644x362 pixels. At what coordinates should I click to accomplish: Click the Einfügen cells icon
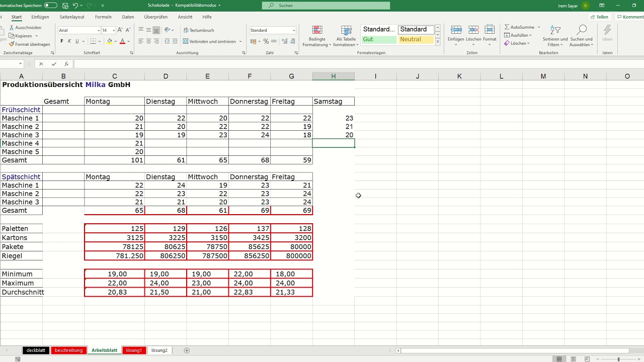click(456, 30)
